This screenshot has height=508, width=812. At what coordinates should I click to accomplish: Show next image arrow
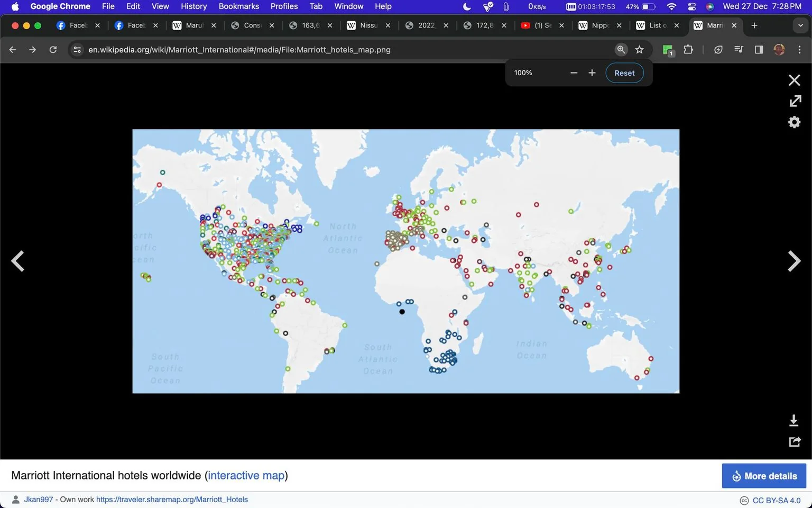coord(794,261)
